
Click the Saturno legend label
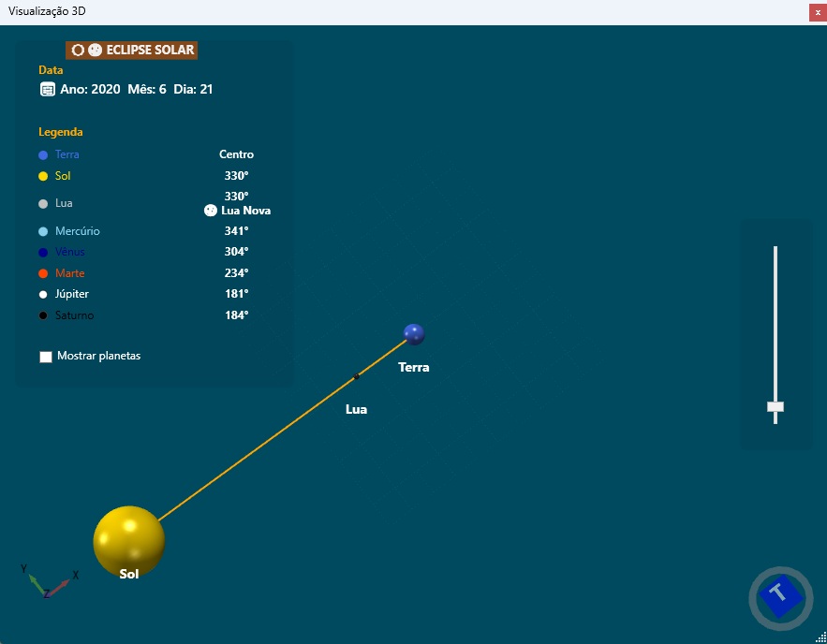coord(74,315)
